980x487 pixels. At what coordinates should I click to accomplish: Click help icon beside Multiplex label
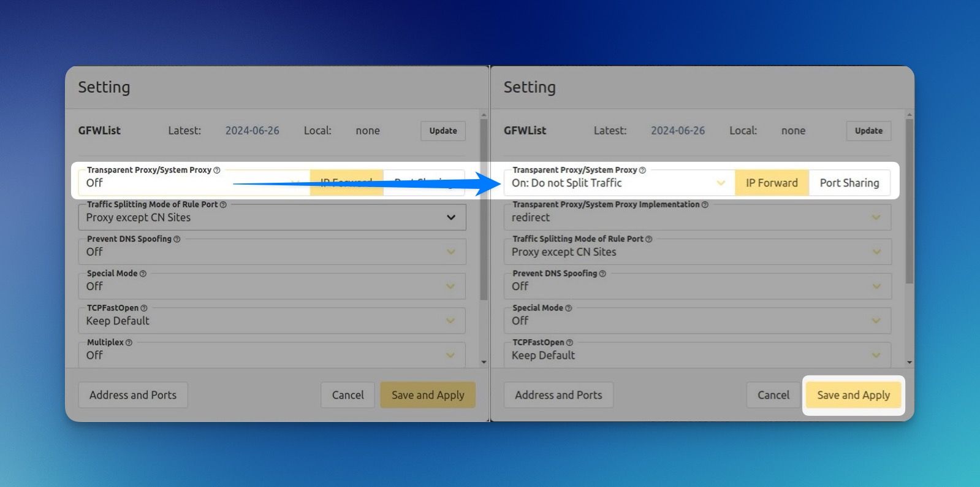click(x=129, y=342)
